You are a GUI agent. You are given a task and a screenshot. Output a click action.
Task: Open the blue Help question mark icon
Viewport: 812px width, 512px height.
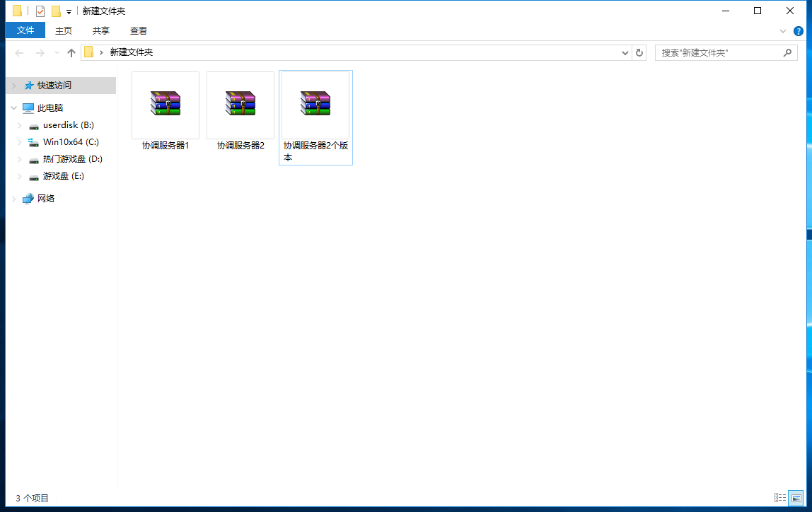[799, 31]
